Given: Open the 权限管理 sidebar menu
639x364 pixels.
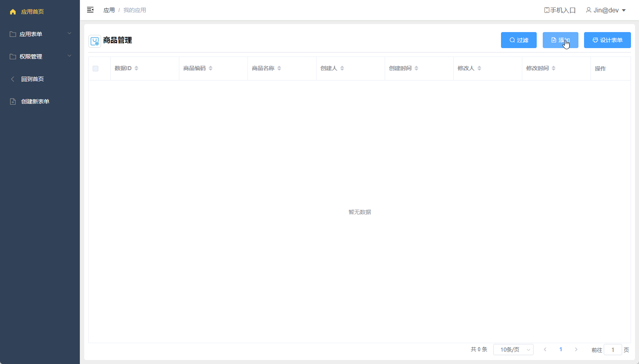Looking at the screenshot, I should pyautogui.click(x=40, y=57).
